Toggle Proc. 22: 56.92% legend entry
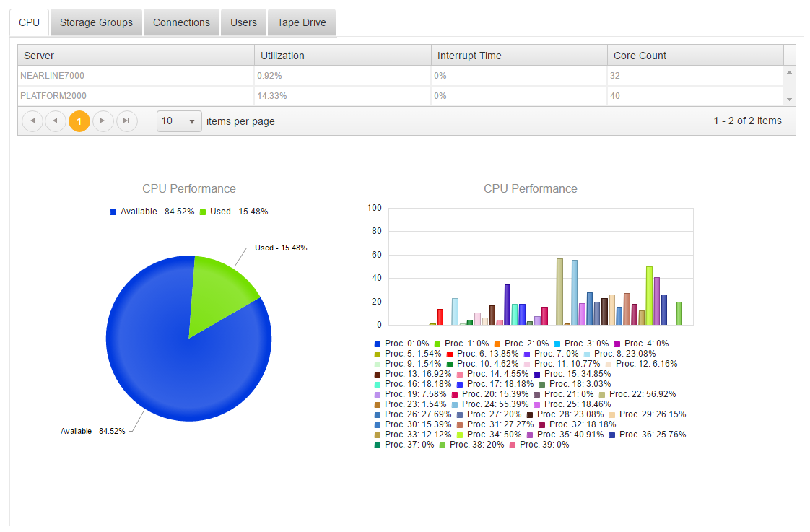Viewport: 810px width, 532px height. point(637,394)
